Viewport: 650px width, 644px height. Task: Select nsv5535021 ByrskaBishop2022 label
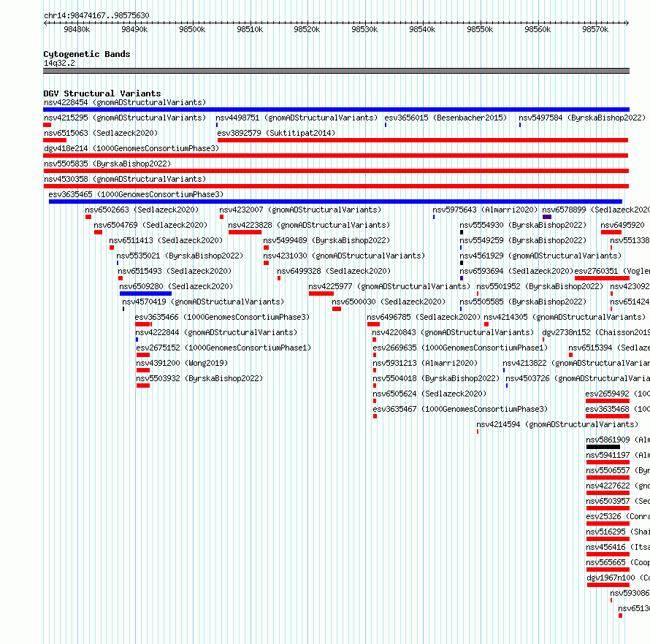tap(180, 256)
